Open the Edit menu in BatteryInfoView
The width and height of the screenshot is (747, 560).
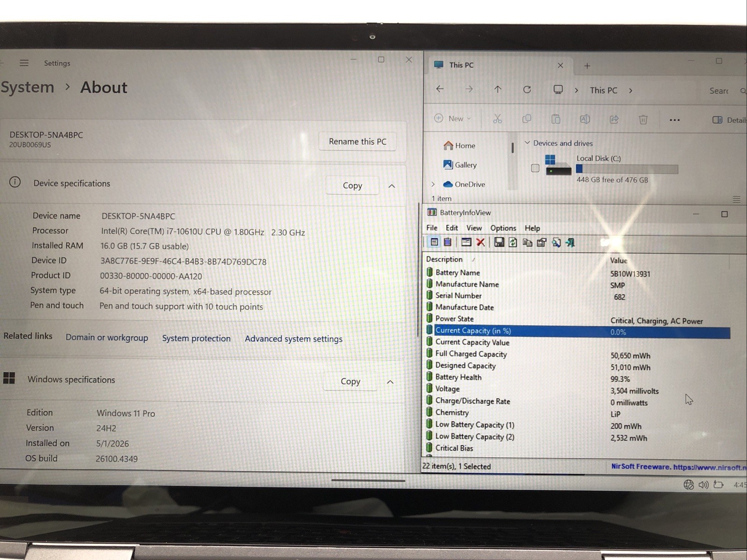pos(452,228)
